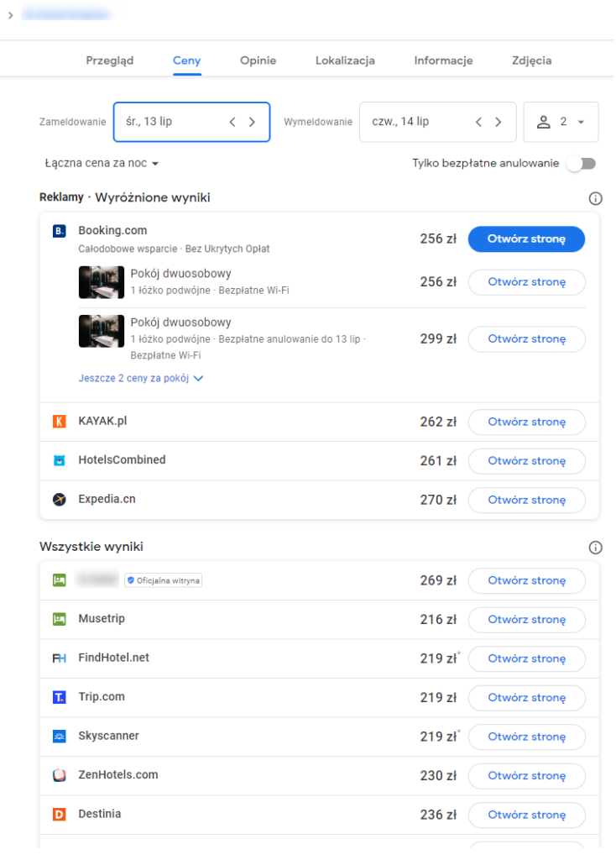Click the ZenHotels.com logo icon
The image size is (616, 860).
point(60,775)
